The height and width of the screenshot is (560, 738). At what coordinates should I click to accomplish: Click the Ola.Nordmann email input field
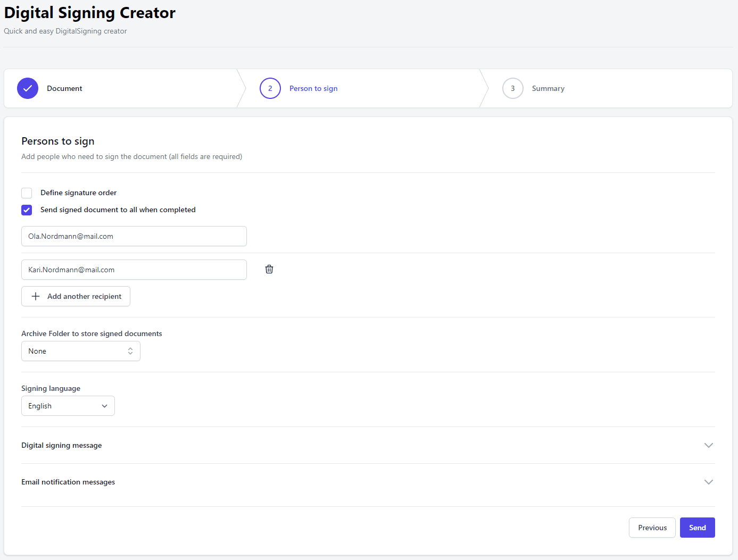pyautogui.click(x=134, y=236)
